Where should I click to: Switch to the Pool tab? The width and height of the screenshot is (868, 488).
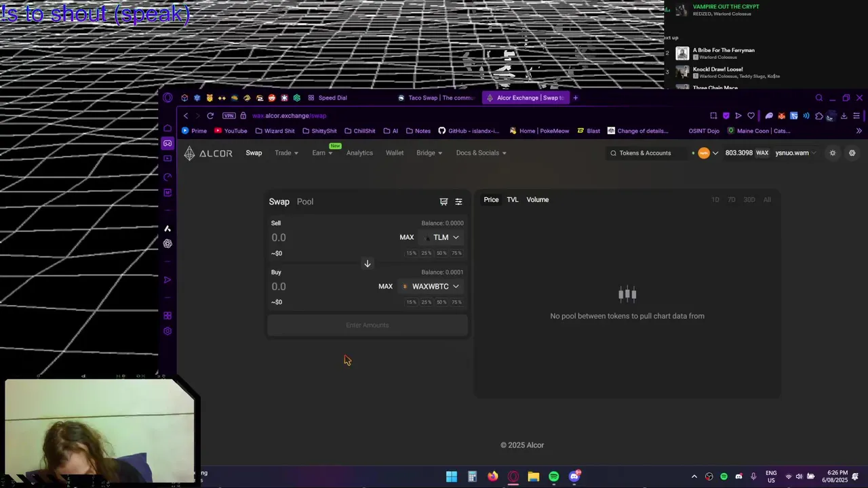[x=305, y=202]
